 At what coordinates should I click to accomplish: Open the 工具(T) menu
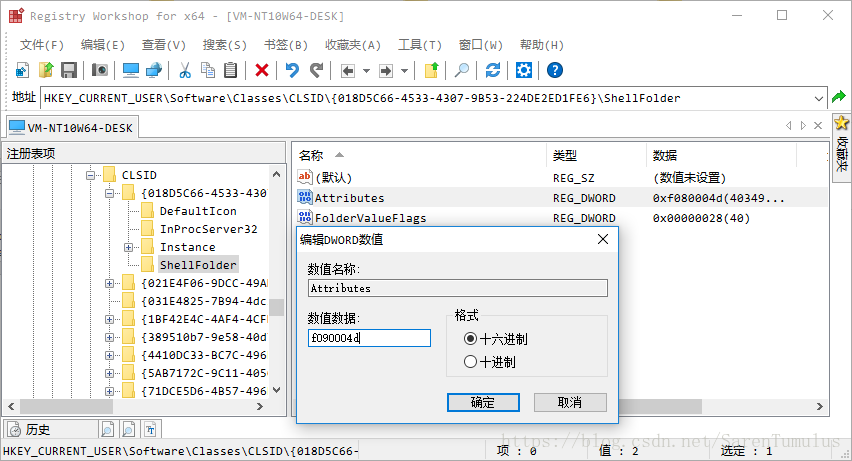[419, 45]
